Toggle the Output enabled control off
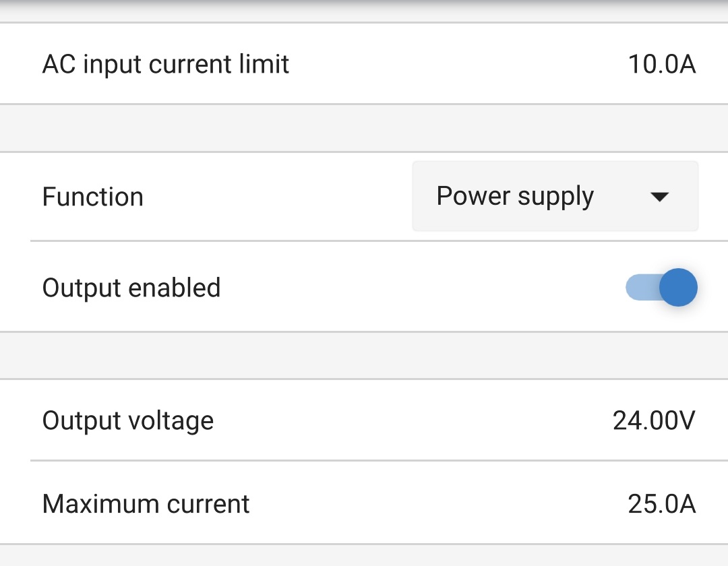The width and height of the screenshot is (728, 566). 662,287
